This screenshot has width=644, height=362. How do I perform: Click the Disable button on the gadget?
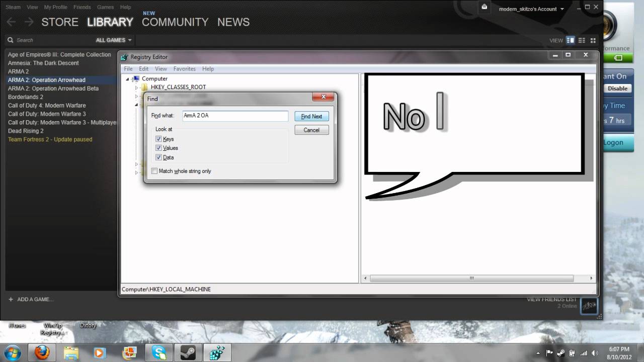point(617,88)
